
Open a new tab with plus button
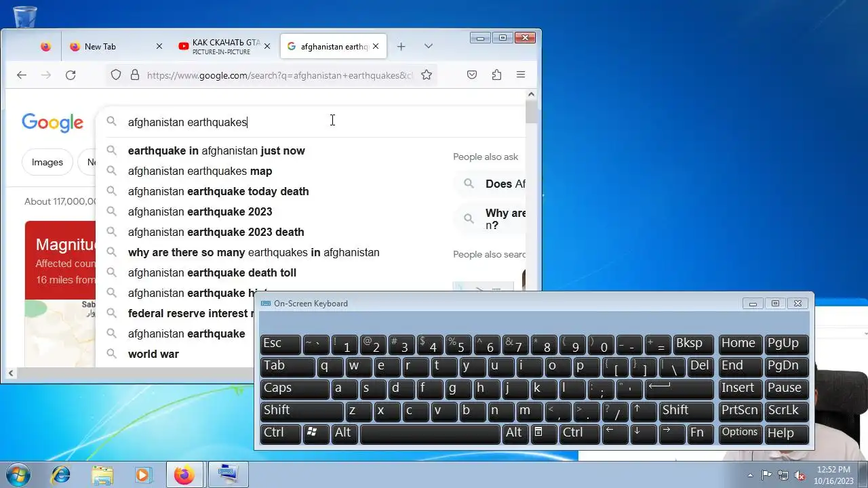click(401, 47)
